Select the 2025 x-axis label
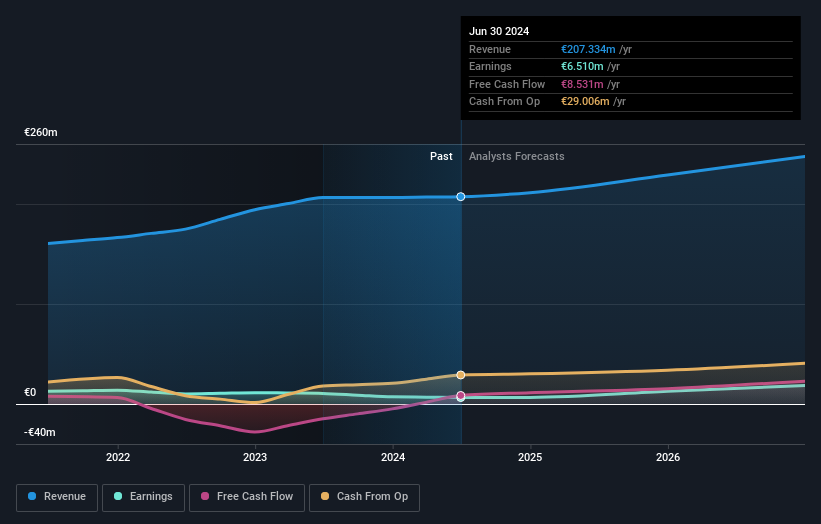This screenshot has width=821, height=524. point(530,457)
